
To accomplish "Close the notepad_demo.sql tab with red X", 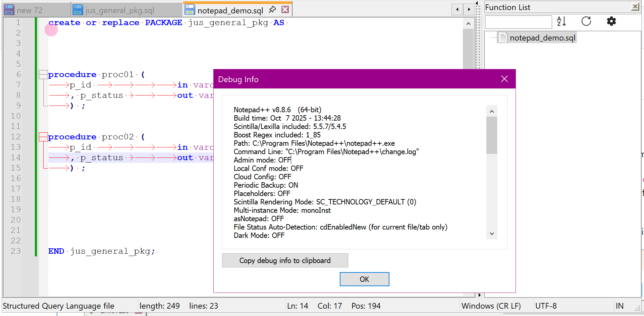I will [x=285, y=10].
